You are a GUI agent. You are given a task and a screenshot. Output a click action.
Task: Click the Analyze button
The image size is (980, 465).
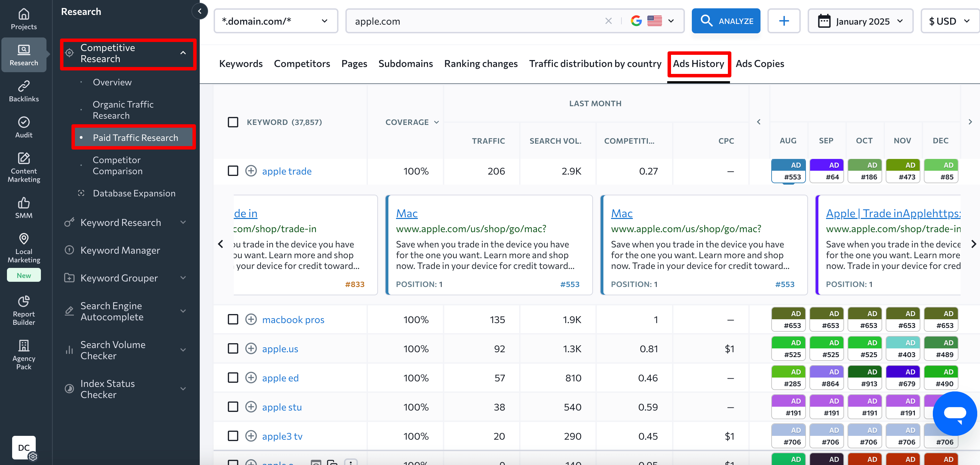[726, 21]
